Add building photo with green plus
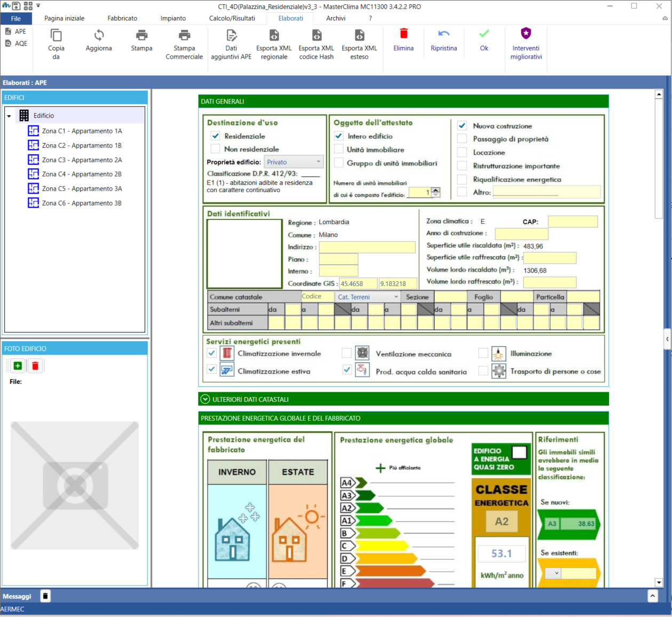 point(18,366)
